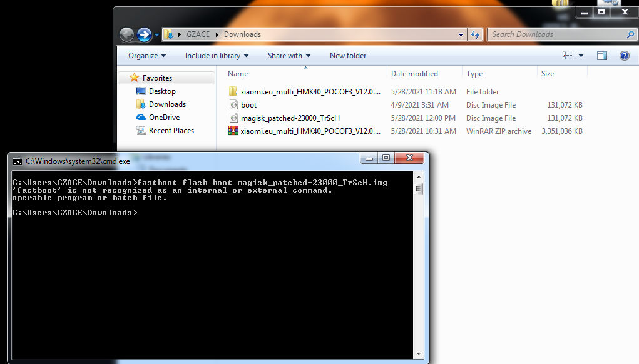The image size is (639, 364).
Task: Toggle the preview pane icon
Action: (x=602, y=56)
